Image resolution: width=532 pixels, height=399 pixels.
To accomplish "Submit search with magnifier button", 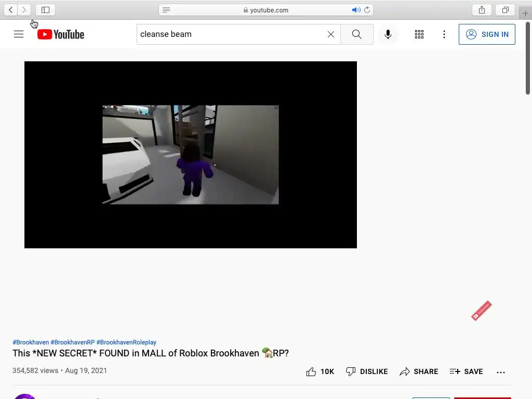I will (356, 34).
